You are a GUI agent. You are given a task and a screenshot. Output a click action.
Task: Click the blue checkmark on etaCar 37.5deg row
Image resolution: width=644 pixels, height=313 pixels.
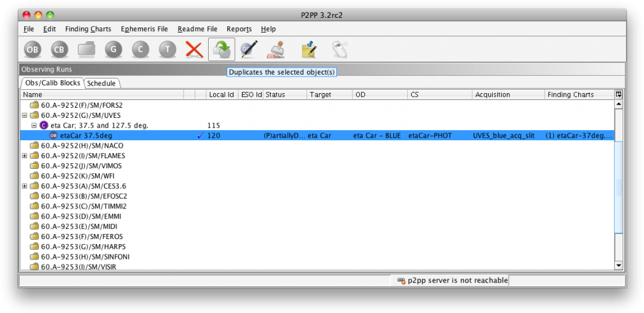click(x=201, y=136)
